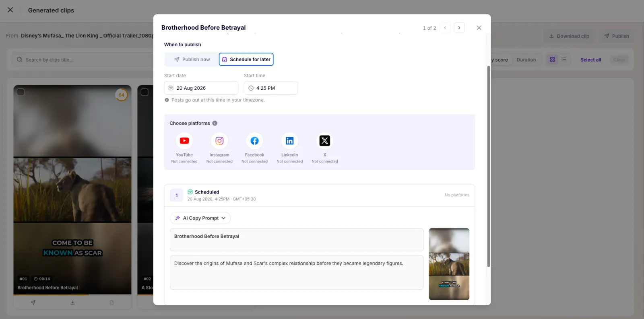This screenshot has height=319, width=644.
Task: Click the Choose platforms info icon
Action: click(x=215, y=123)
